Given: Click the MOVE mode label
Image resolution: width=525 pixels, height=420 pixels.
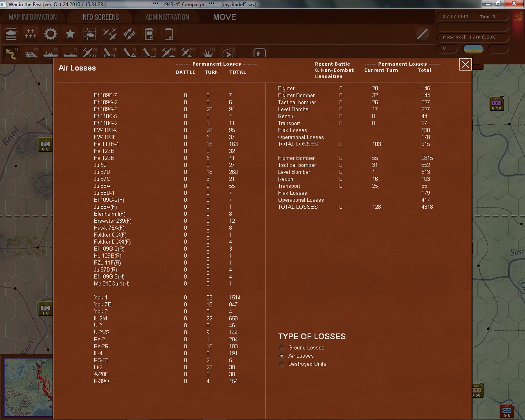Looking at the screenshot, I should tap(224, 17).
